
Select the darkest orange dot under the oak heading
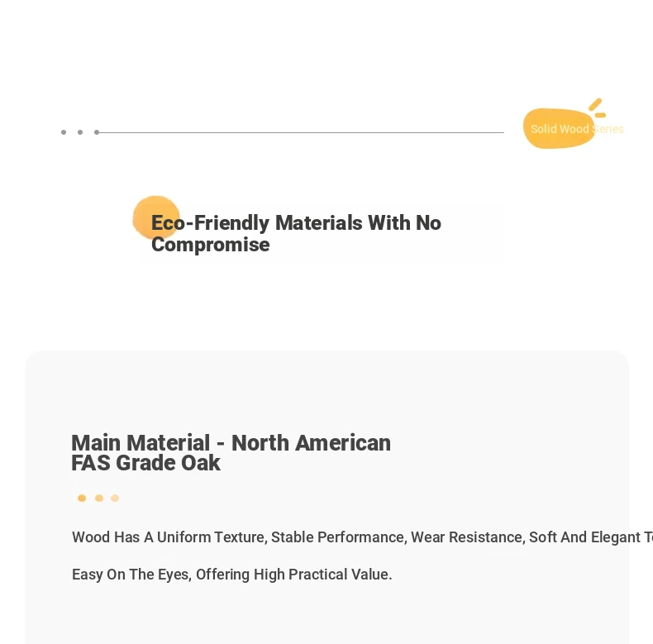pos(82,498)
